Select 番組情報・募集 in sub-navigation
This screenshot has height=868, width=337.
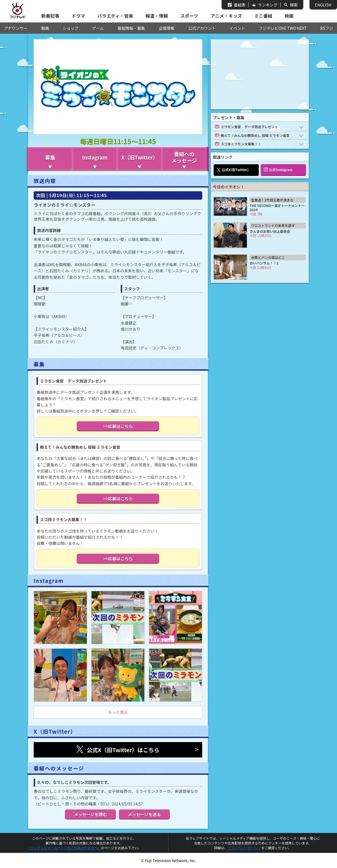tap(131, 28)
